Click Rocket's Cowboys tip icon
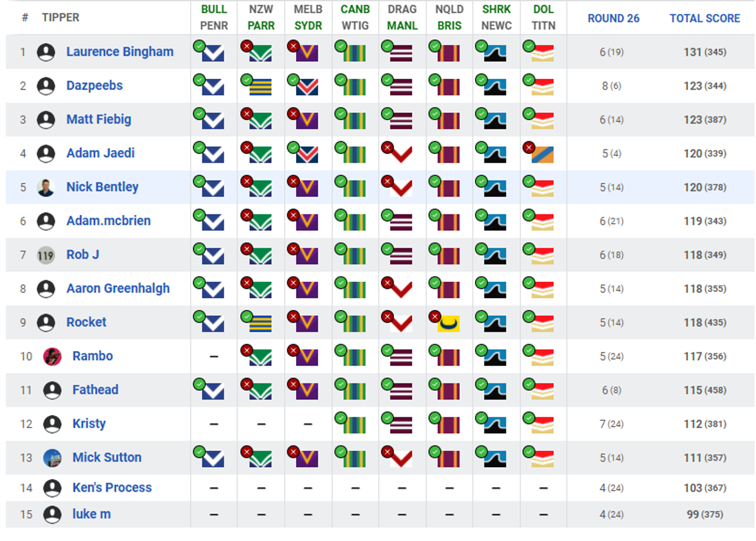Viewport: 756px width, 541px height. point(448,322)
